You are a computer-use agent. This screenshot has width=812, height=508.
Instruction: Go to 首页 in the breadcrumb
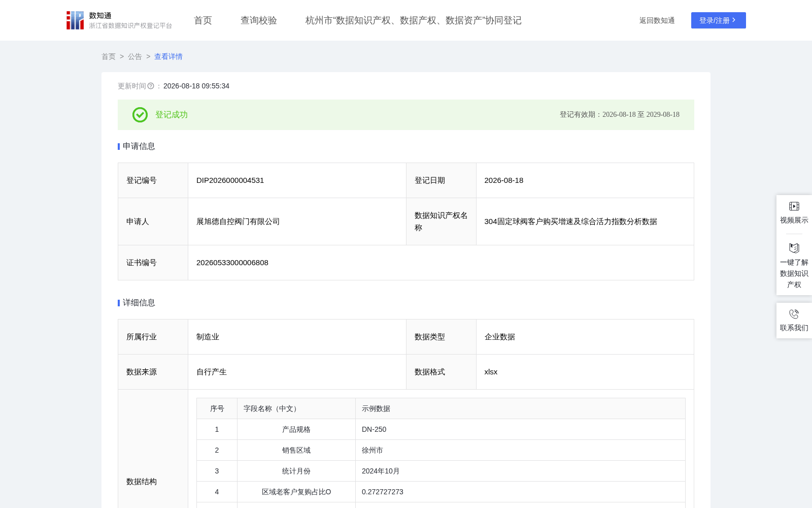(x=109, y=56)
